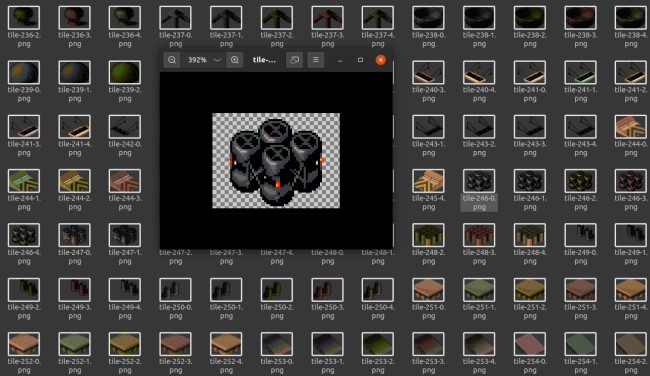Viewport: 650px width, 376px height.
Task: Click the zoom out magnifier icon
Action: (172, 60)
